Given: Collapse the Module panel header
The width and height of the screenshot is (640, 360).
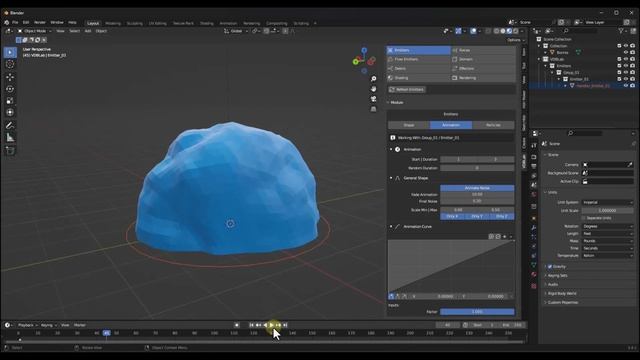Looking at the screenshot, I should coord(396,102).
